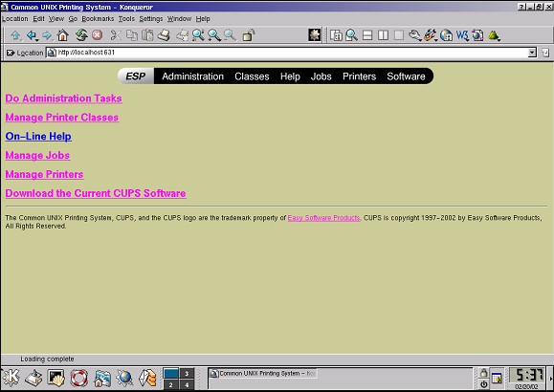Click the Print Frame icon
This screenshot has height=392, width=554.
(183, 35)
